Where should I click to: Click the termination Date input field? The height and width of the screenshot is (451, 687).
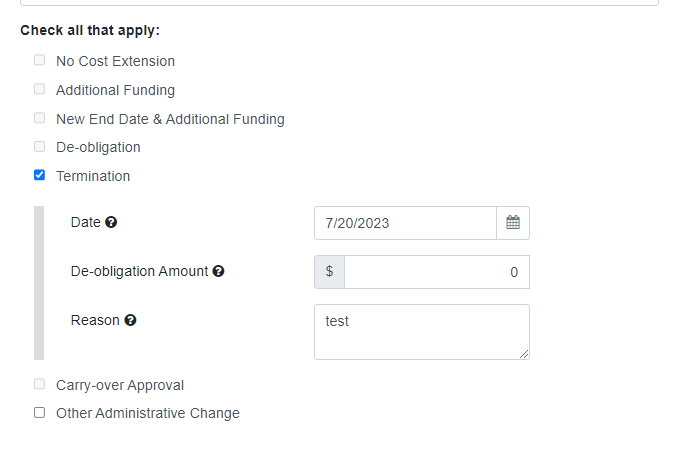coord(405,223)
